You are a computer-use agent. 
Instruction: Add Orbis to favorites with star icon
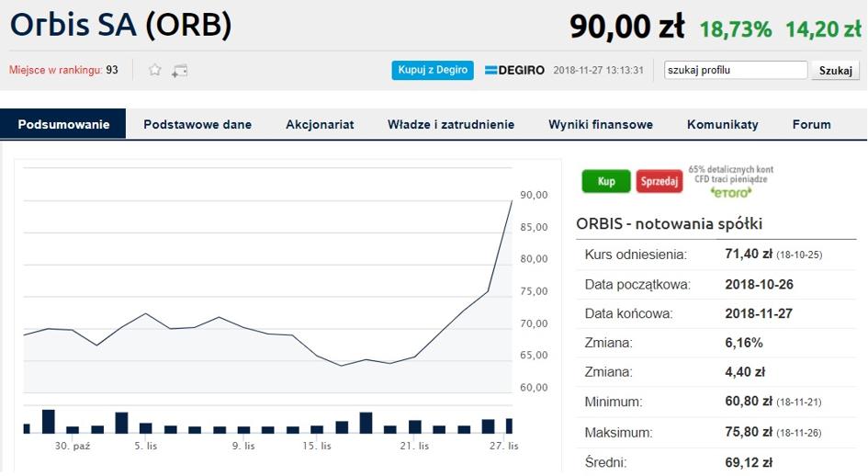[155, 70]
